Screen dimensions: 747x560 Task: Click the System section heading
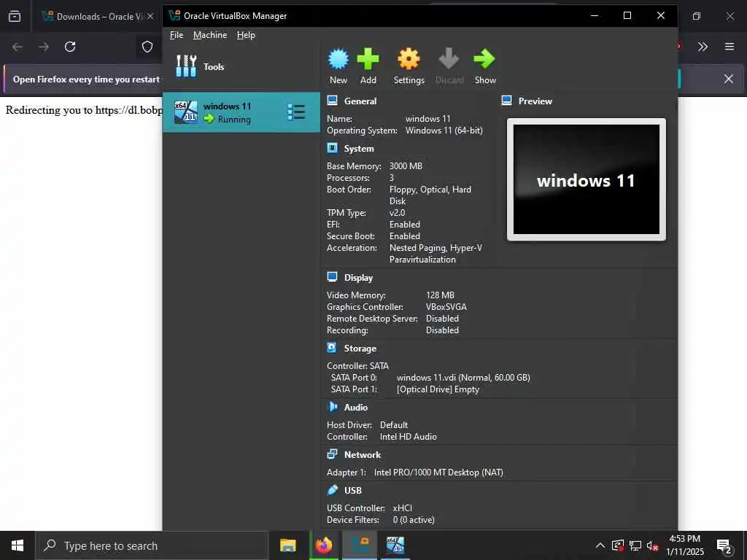[x=359, y=149]
